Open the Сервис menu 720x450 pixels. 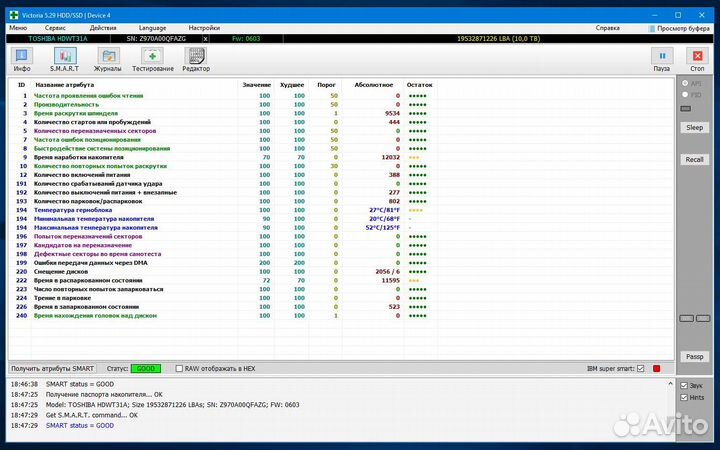point(56,28)
